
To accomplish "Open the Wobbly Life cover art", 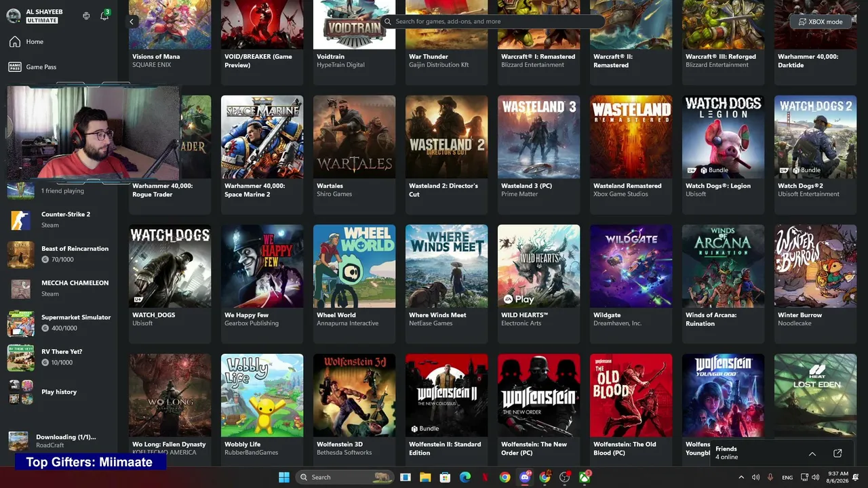I will (x=262, y=395).
